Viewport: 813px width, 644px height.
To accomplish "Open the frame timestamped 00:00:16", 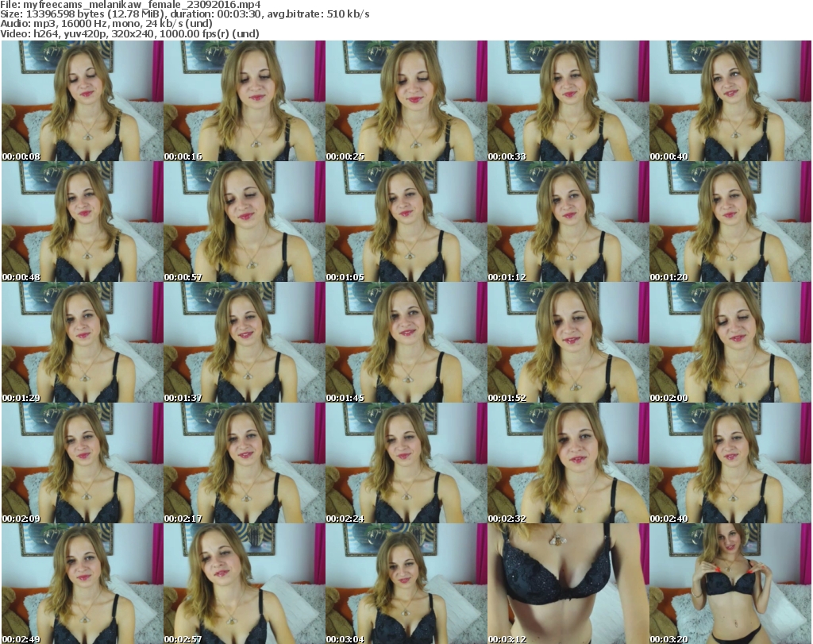I will pos(245,101).
